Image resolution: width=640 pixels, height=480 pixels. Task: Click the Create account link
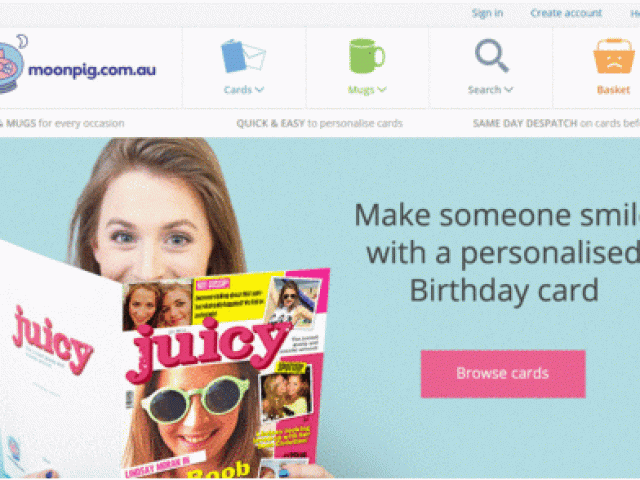(x=566, y=13)
